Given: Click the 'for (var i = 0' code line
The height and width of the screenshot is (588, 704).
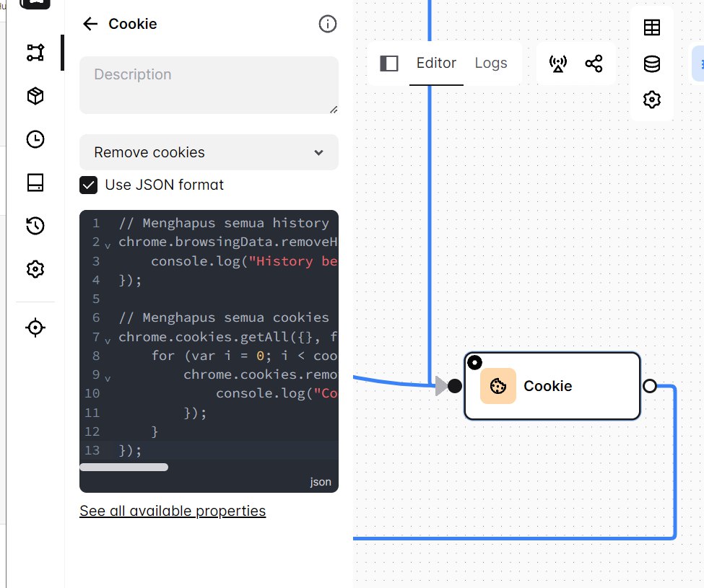Looking at the screenshot, I should pyautogui.click(x=244, y=356).
